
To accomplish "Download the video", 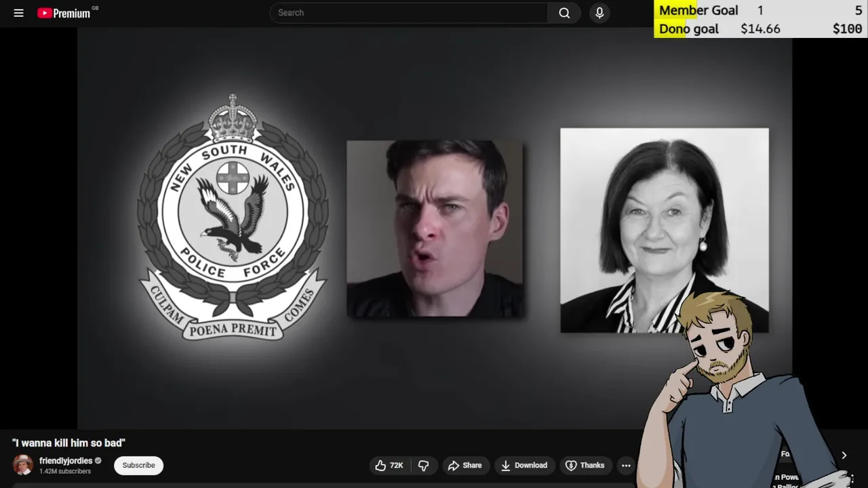I will 524,466.
